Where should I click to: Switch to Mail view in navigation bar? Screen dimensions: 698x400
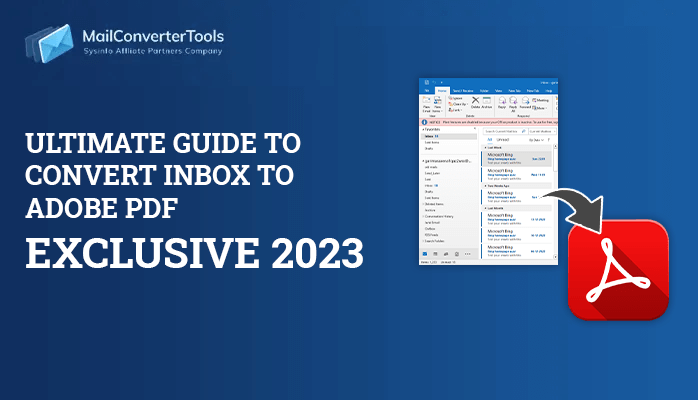pos(425,254)
